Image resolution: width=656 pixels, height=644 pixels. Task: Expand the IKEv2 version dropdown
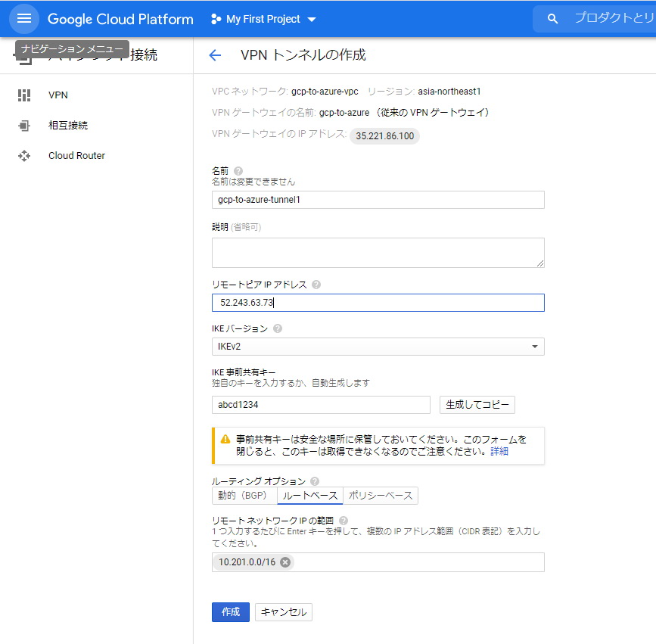click(x=378, y=347)
